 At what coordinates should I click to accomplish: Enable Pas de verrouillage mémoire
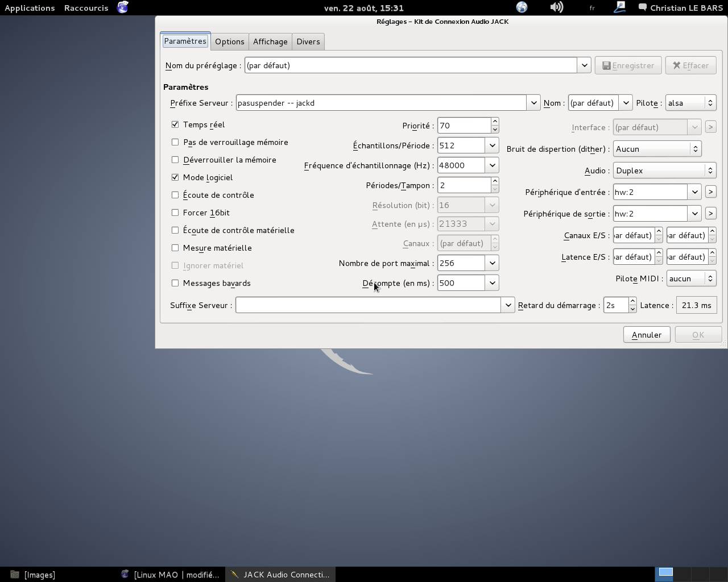click(175, 142)
